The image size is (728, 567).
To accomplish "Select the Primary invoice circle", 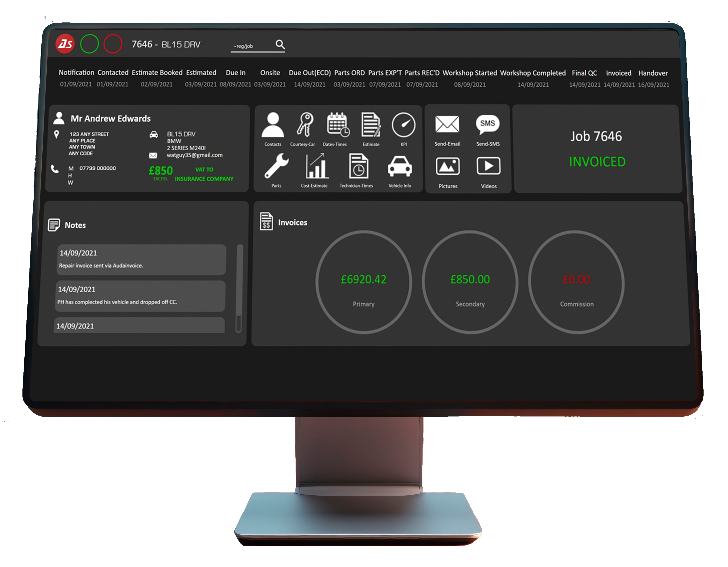I will (364, 282).
